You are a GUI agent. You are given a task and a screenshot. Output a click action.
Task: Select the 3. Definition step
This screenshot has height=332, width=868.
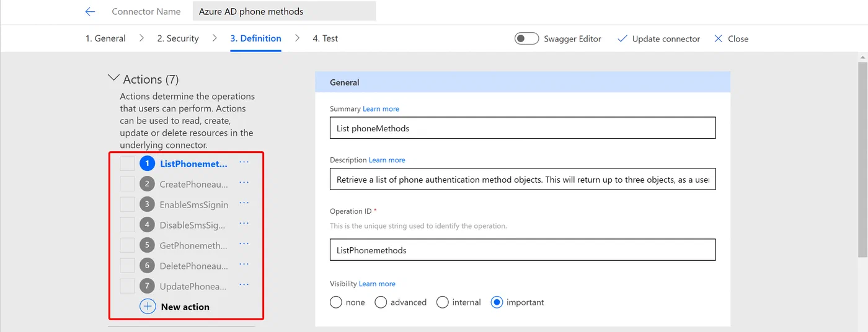click(255, 38)
